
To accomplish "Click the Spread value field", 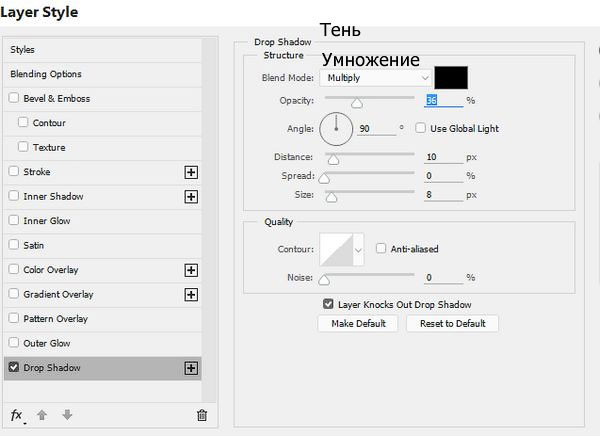I will click(443, 176).
